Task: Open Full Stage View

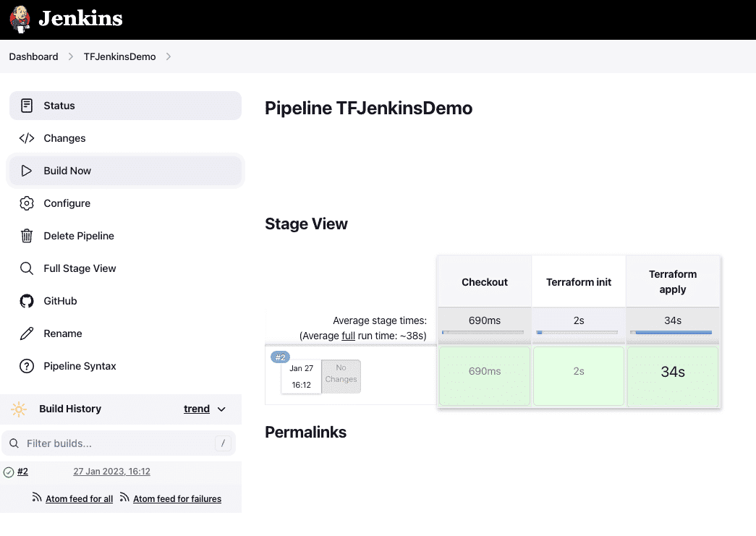Action: 125,268
